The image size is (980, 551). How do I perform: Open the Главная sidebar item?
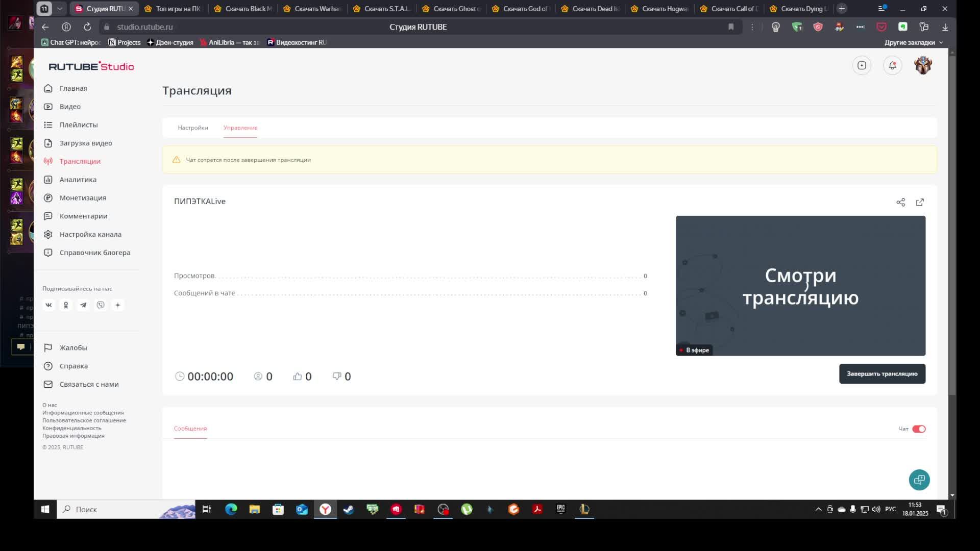tap(73, 88)
